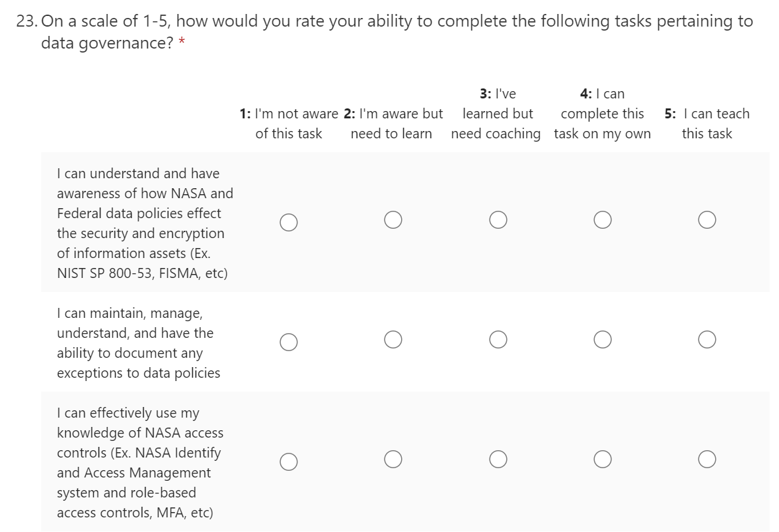Screen dimensions: 779x532
Task: Pick 'I can teach' for NASA Federal data policies
Action: click(707, 220)
